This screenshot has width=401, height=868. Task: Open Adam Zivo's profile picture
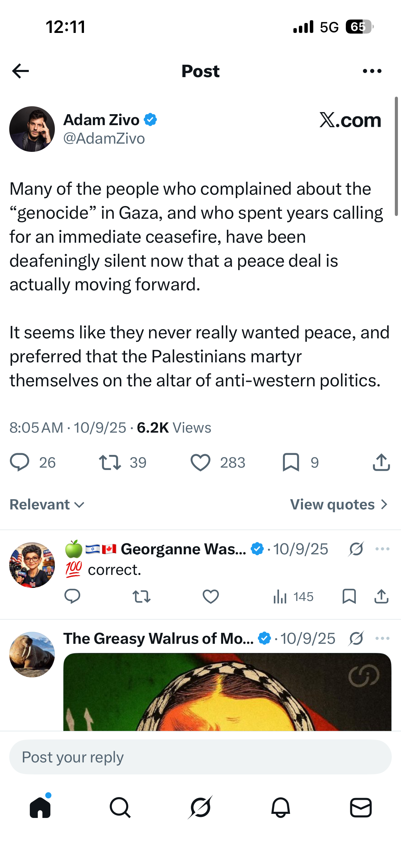32,129
